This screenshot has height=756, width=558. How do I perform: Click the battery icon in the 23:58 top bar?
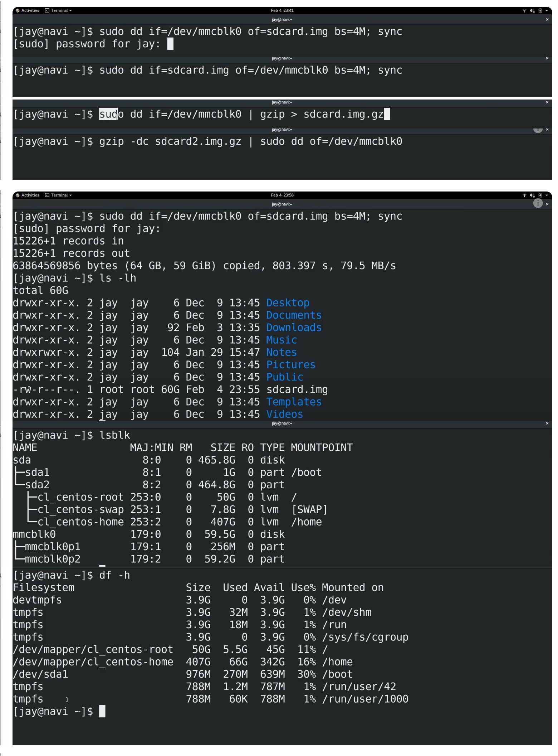click(540, 195)
